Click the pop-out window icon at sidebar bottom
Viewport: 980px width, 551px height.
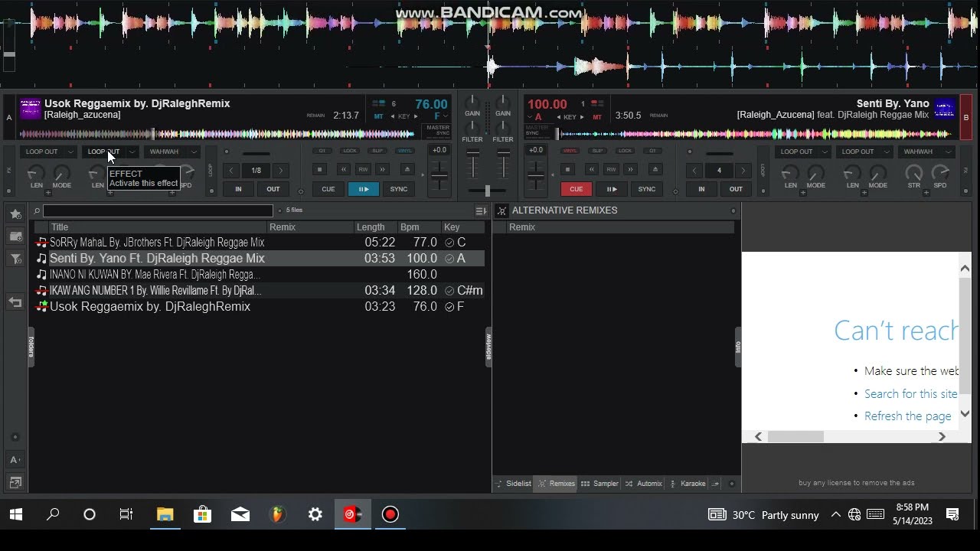pyautogui.click(x=15, y=482)
